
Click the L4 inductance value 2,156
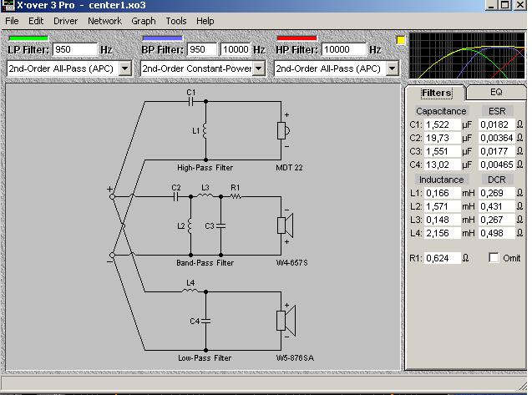point(443,233)
